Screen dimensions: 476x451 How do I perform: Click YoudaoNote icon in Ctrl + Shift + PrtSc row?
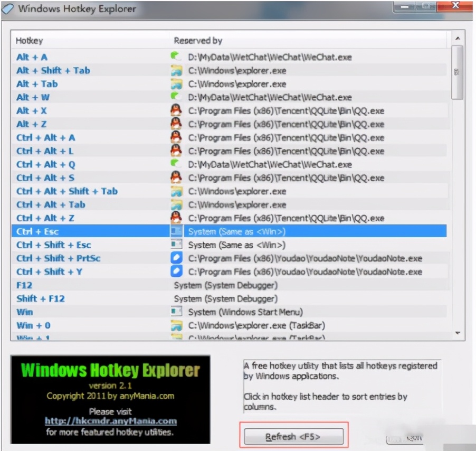pos(176,258)
